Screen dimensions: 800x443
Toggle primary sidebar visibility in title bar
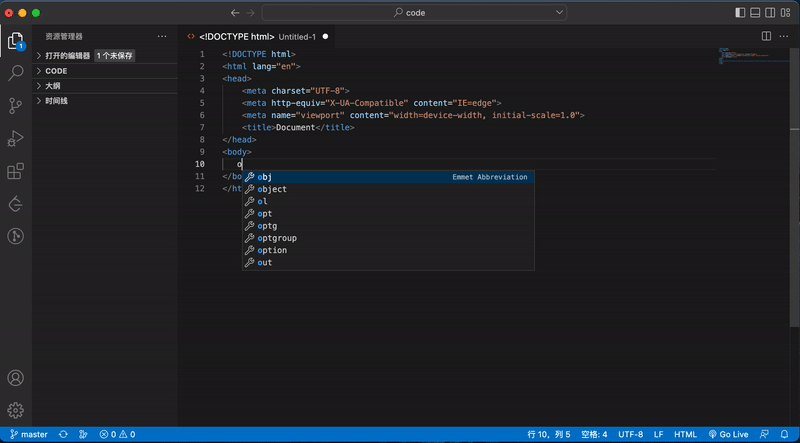coord(741,13)
